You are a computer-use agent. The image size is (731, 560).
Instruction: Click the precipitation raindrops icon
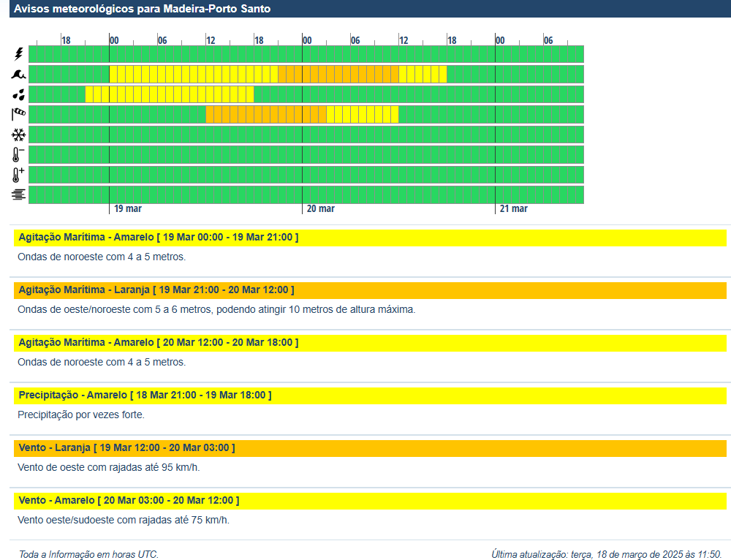(18, 94)
